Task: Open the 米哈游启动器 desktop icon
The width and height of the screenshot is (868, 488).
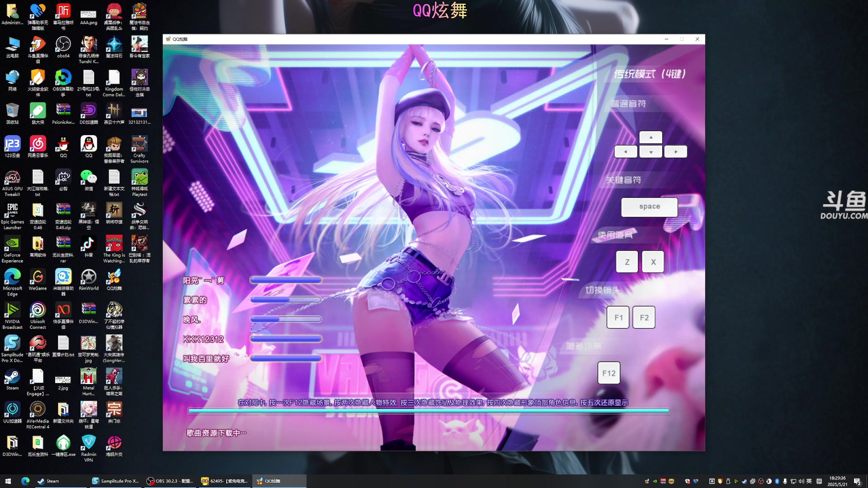Action: tap(63, 282)
